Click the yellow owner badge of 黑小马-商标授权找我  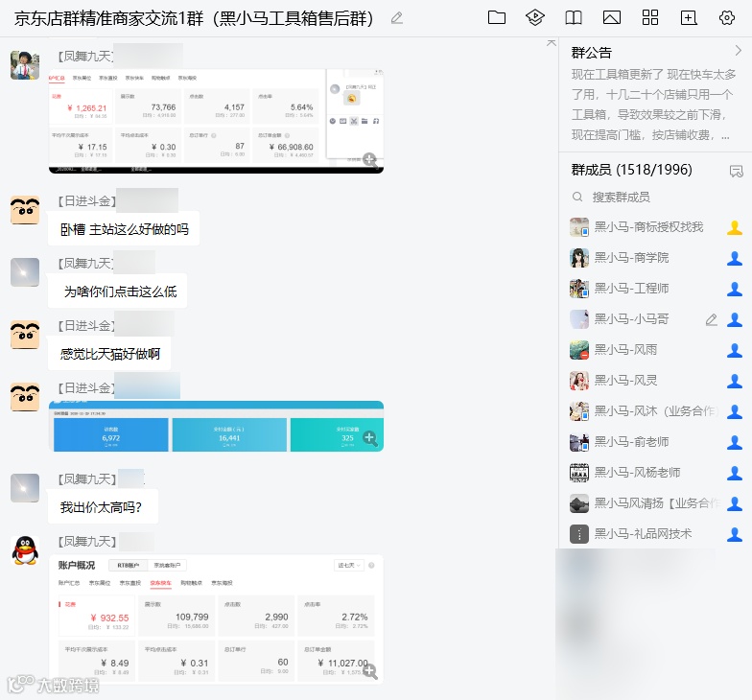click(x=735, y=227)
